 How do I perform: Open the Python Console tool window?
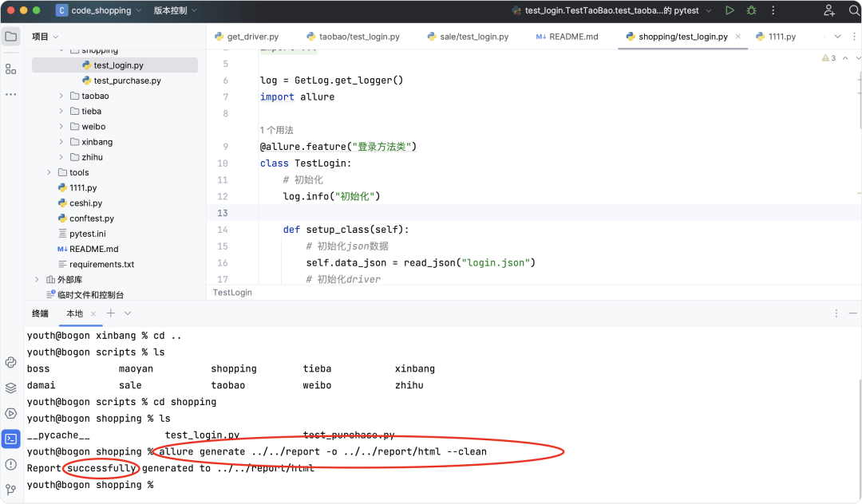point(11,362)
